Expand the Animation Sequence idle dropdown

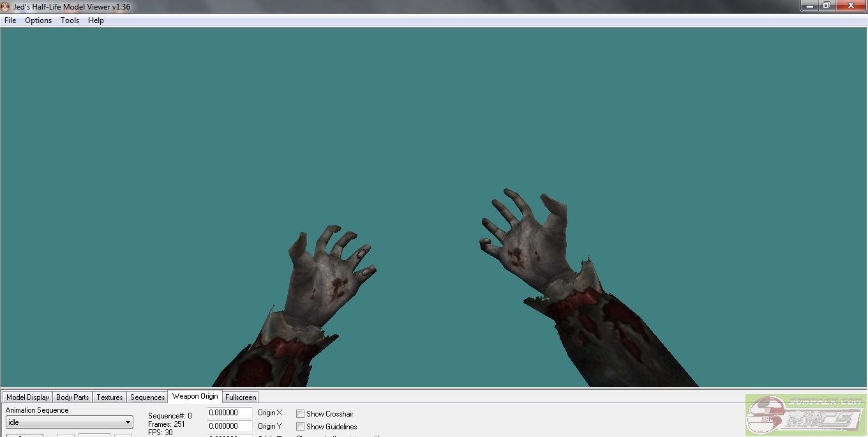(x=70, y=422)
